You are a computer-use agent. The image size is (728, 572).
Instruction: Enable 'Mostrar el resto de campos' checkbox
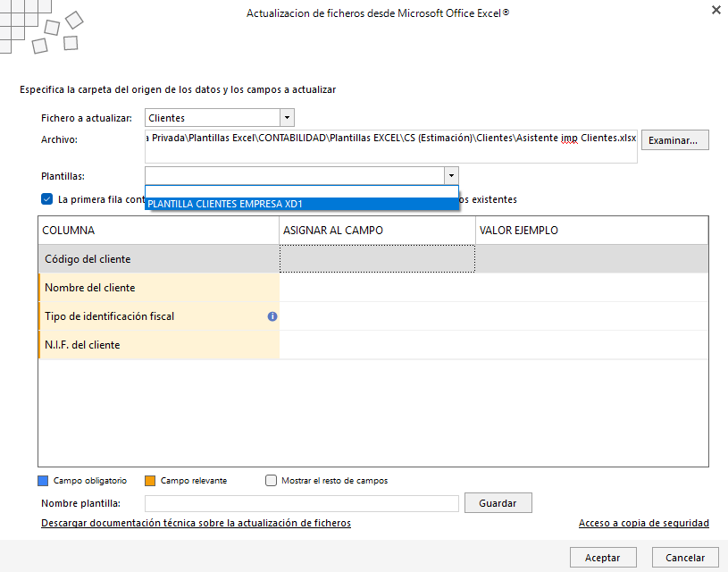272,481
